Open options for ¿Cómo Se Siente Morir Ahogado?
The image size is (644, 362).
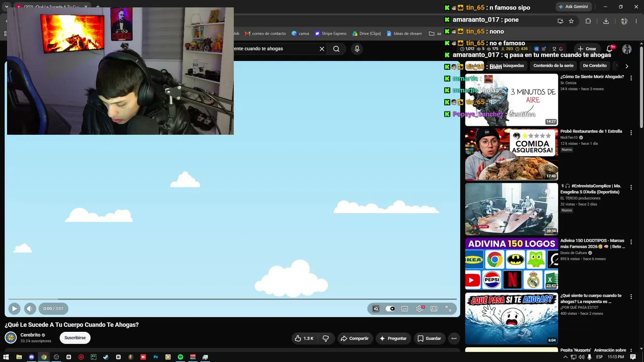(631, 78)
